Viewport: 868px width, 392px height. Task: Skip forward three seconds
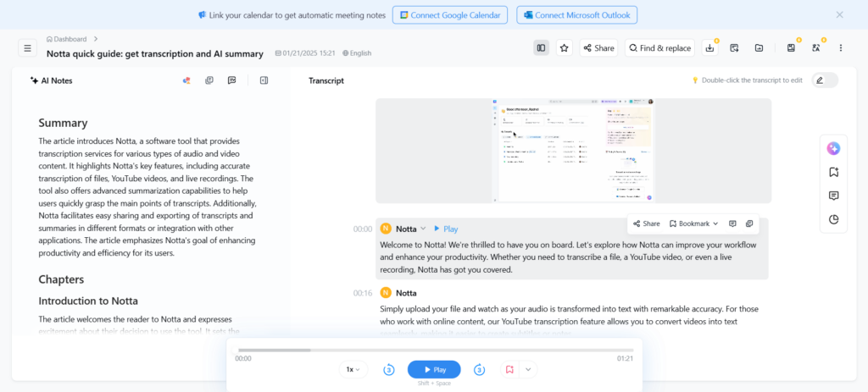(x=480, y=369)
